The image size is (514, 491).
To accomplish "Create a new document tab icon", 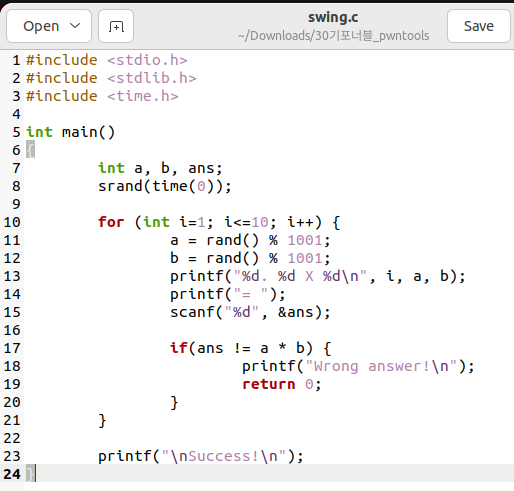I will (x=116, y=26).
